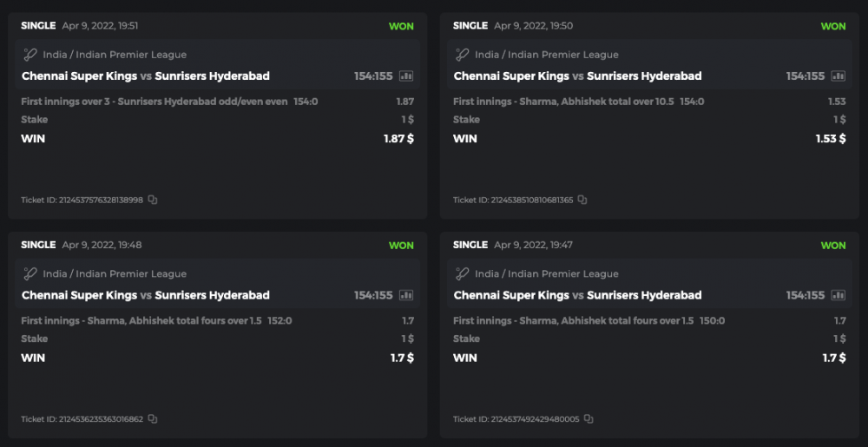Open match statistics icon in 19:50 bet
868x447 pixels.
[x=838, y=76]
